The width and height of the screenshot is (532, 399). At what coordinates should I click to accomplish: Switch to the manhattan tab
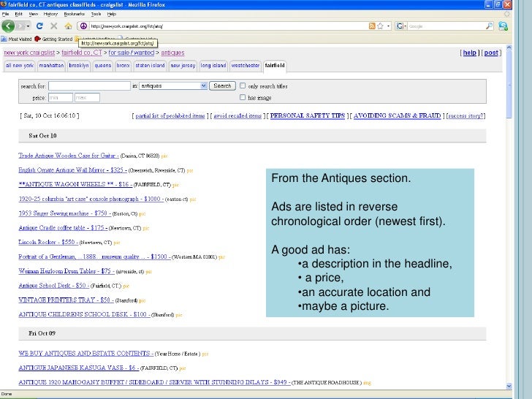[x=51, y=66]
